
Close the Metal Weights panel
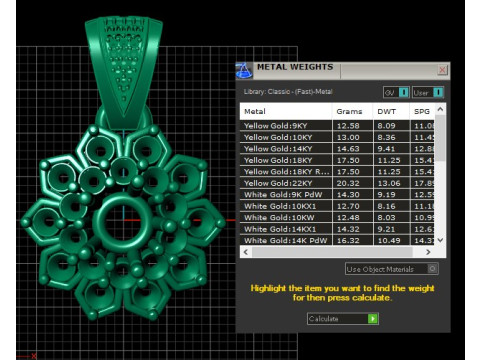(x=442, y=70)
